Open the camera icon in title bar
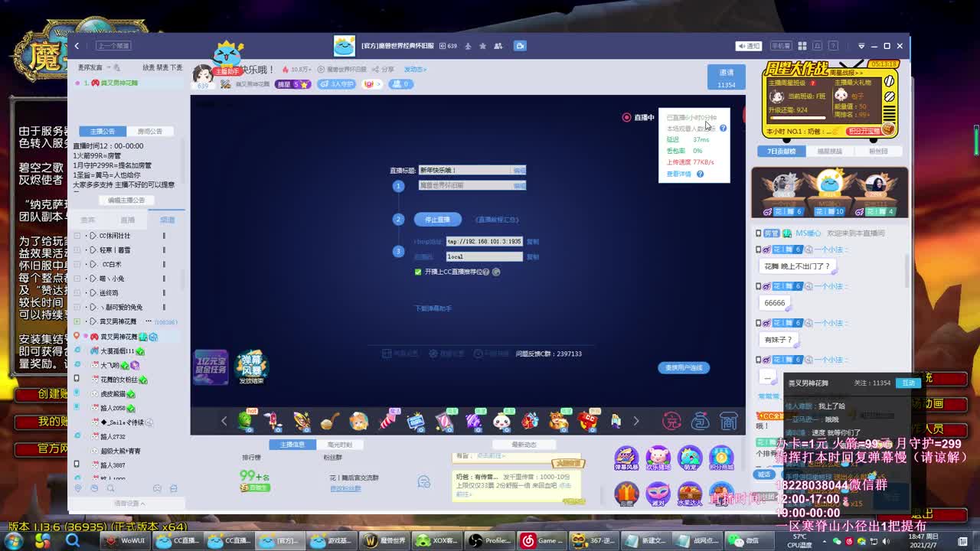The image size is (980, 551). click(x=520, y=46)
